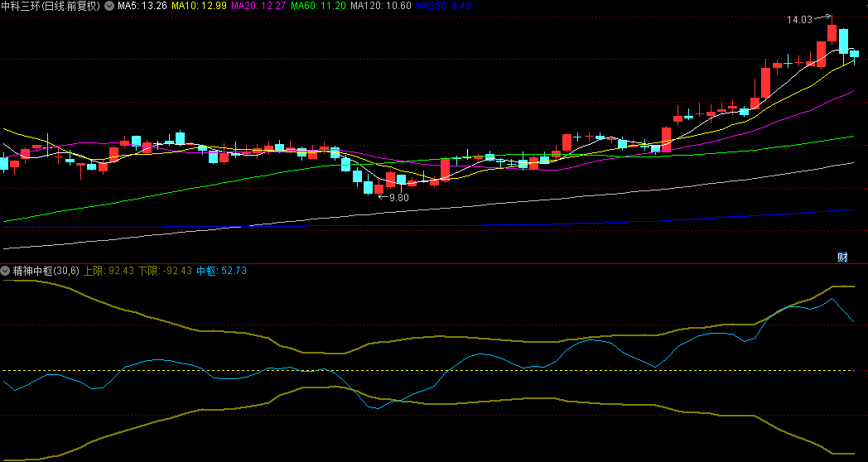This screenshot has height=462, width=868.
Task: Expand the 精神中枢 indicator dropdown arrow
Action: pyautogui.click(x=6, y=271)
